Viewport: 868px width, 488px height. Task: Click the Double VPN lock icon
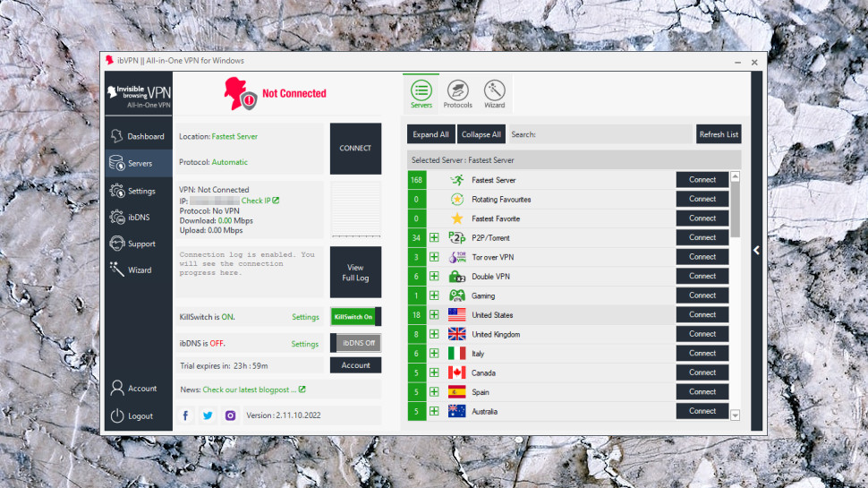point(457,277)
